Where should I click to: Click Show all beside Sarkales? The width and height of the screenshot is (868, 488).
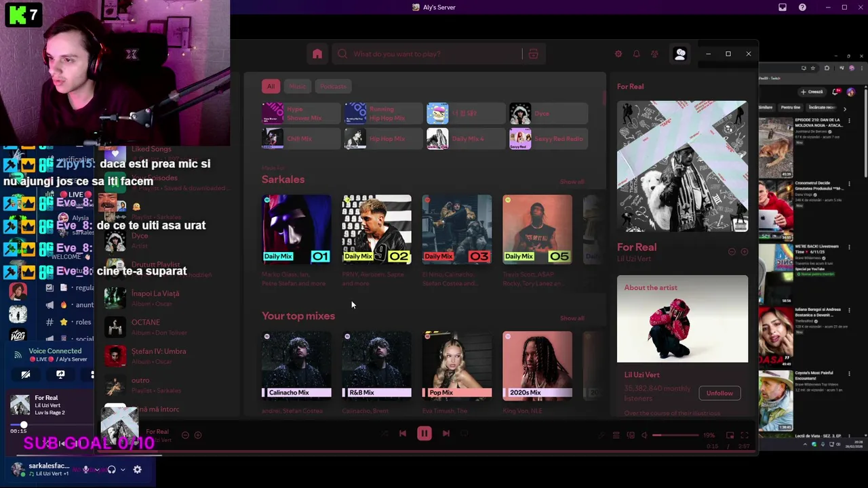[x=572, y=182]
